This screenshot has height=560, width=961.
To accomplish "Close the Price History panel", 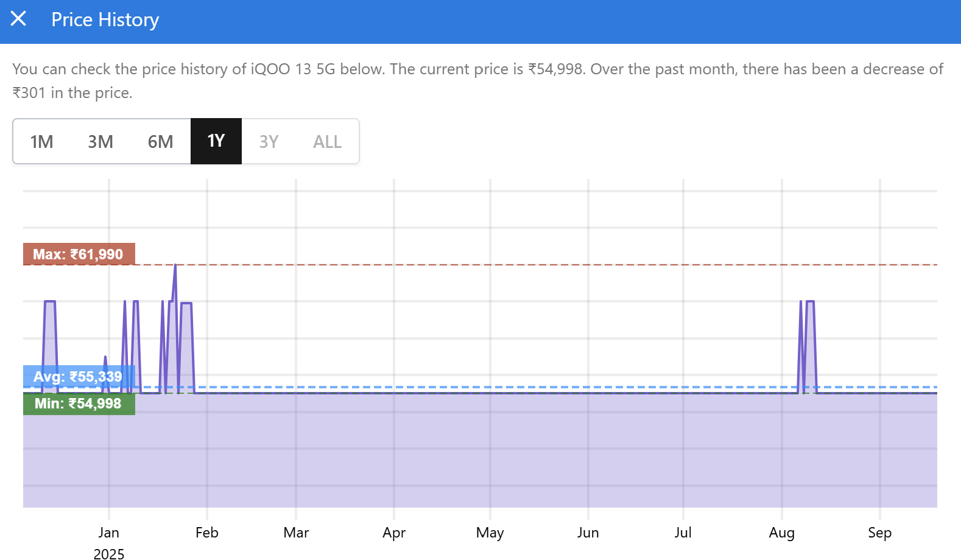I will pyautogui.click(x=19, y=19).
